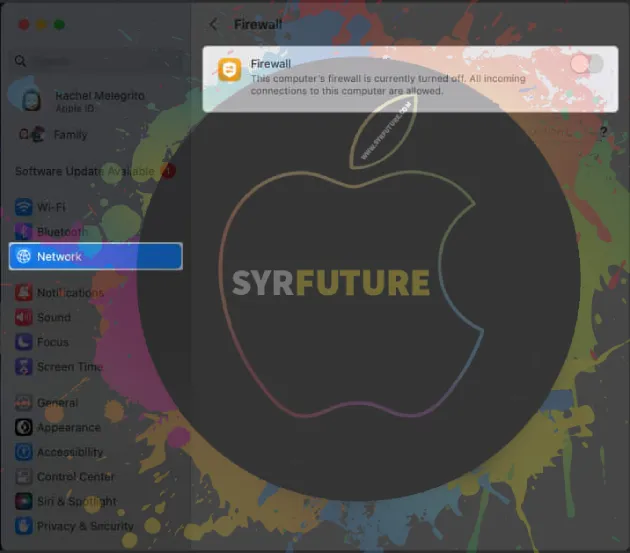
Task: Select the Screen Time hourglass icon
Action: [x=24, y=367]
